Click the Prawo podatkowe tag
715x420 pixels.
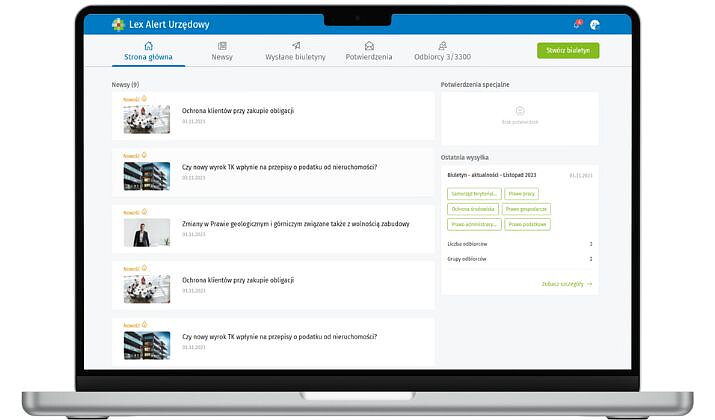tap(528, 225)
